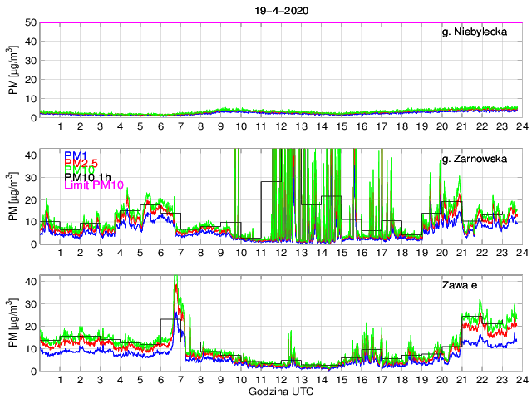
Task: Click the red PM2.5 legend entry
Action: pyautogui.click(x=82, y=165)
